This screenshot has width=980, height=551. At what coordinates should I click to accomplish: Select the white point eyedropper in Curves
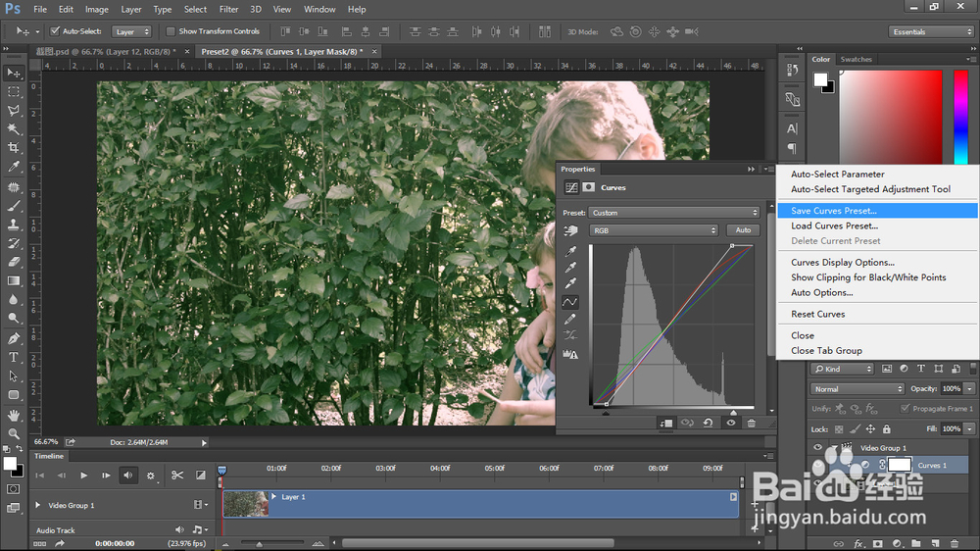570,284
